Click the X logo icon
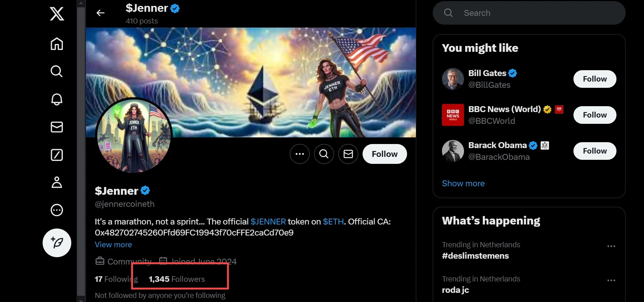The width and height of the screenshot is (644, 302). click(57, 14)
